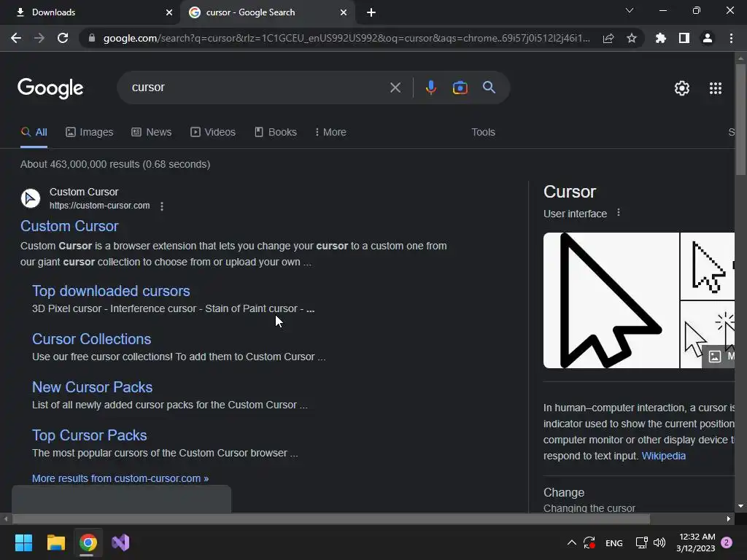Open the Tools search options

click(x=483, y=132)
